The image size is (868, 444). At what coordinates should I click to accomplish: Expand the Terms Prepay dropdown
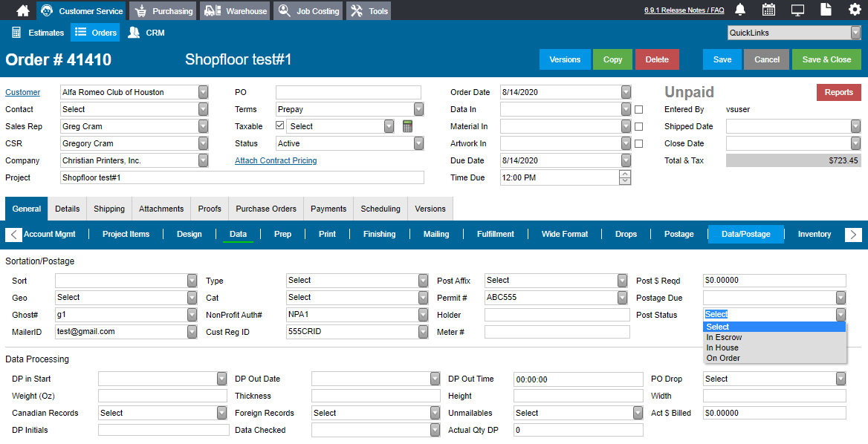[x=418, y=109]
